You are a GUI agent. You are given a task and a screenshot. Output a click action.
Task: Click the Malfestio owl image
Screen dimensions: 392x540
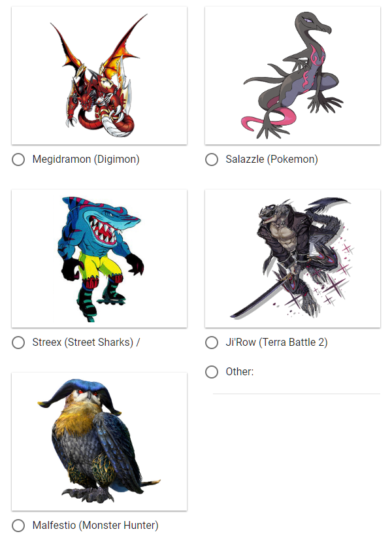coord(99,441)
